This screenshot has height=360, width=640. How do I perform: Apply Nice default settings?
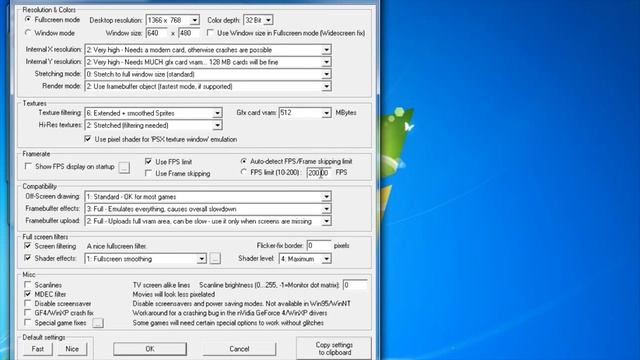pyautogui.click(x=72, y=349)
